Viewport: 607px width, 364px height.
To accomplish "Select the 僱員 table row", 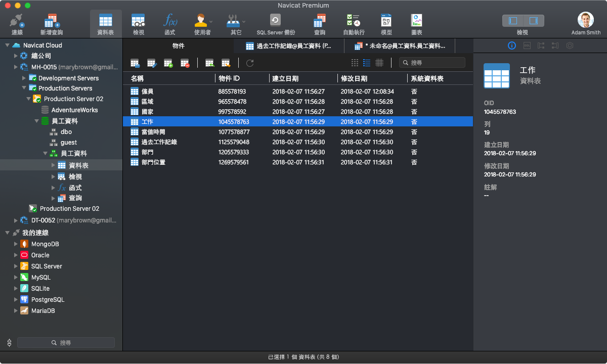I will [x=298, y=92].
